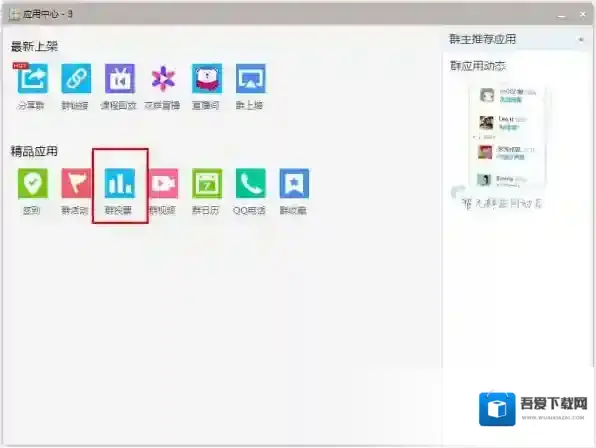Open the 群活动 red flag icon

click(x=76, y=184)
